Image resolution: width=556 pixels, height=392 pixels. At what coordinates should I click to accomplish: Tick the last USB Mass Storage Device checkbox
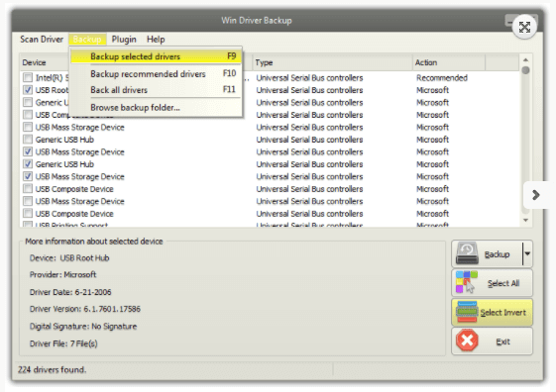28,201
